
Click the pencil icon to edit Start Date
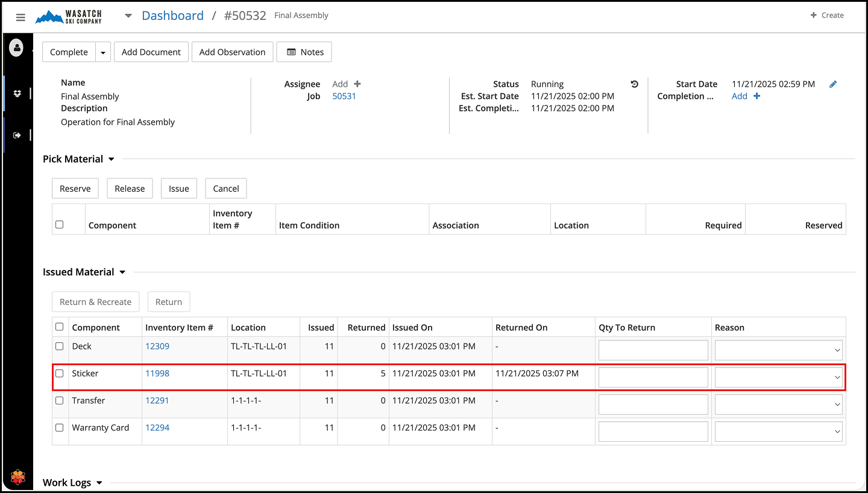click(x=833, y=84)
